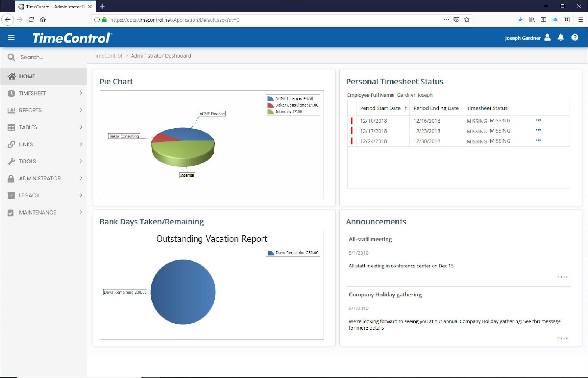Sort by Period Ending Date column
The image size is (588, 378).
[436, 108]
